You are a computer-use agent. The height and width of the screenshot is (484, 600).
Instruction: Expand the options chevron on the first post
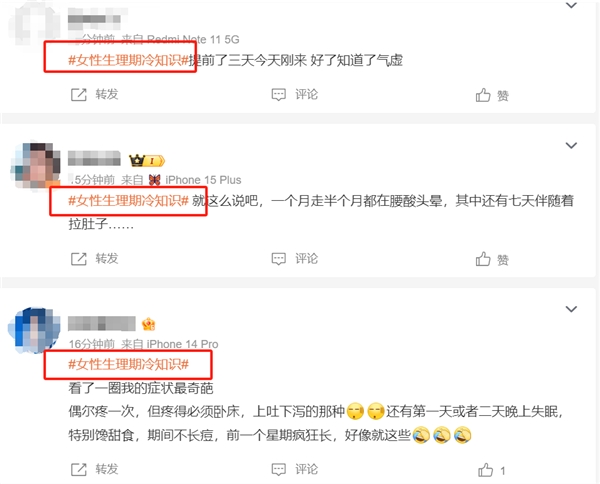pos(571,5)
